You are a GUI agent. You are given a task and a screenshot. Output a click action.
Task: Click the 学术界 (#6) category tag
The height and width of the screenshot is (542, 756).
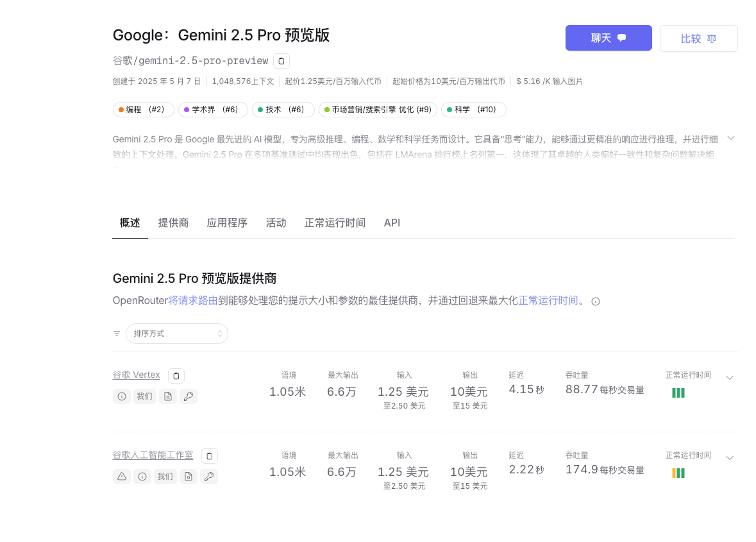pyautogui.click(x=213, y=110)
